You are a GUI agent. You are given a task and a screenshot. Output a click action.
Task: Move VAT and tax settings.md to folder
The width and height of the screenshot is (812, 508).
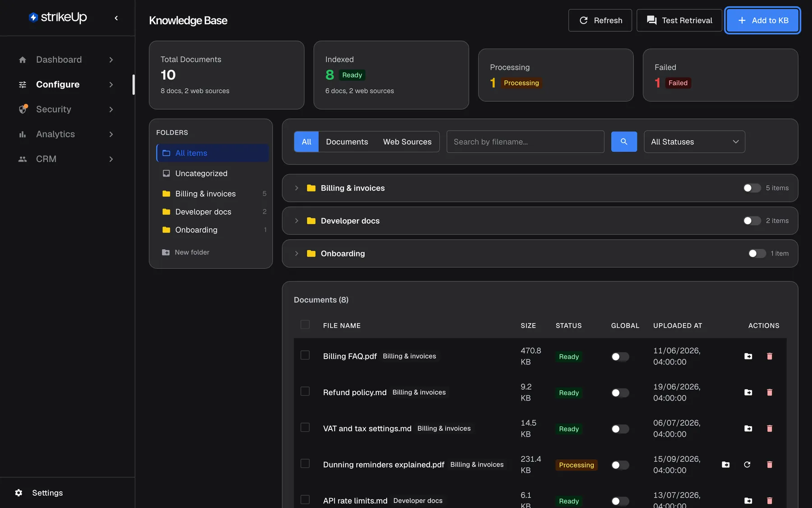[748, 429]
